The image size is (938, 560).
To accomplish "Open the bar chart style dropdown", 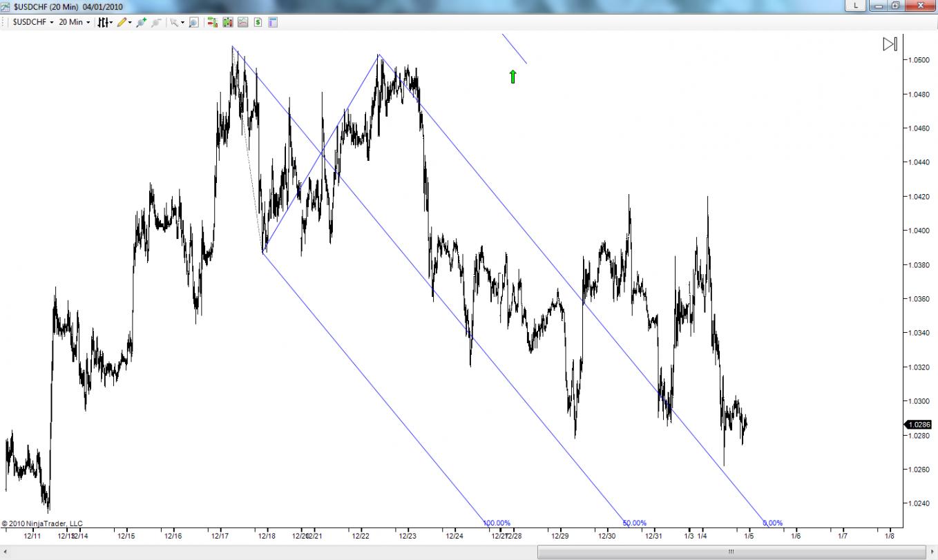I will (105, 22).
